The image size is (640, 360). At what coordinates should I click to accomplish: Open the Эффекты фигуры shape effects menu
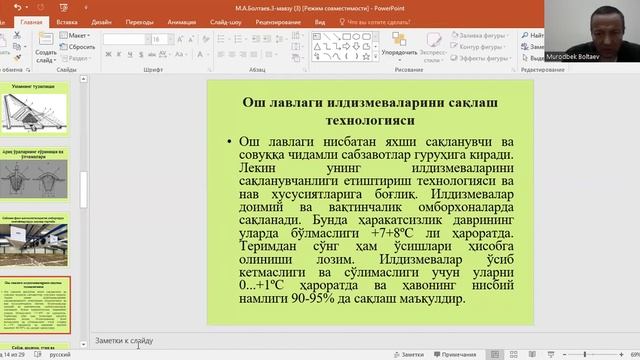click(481, 58)
